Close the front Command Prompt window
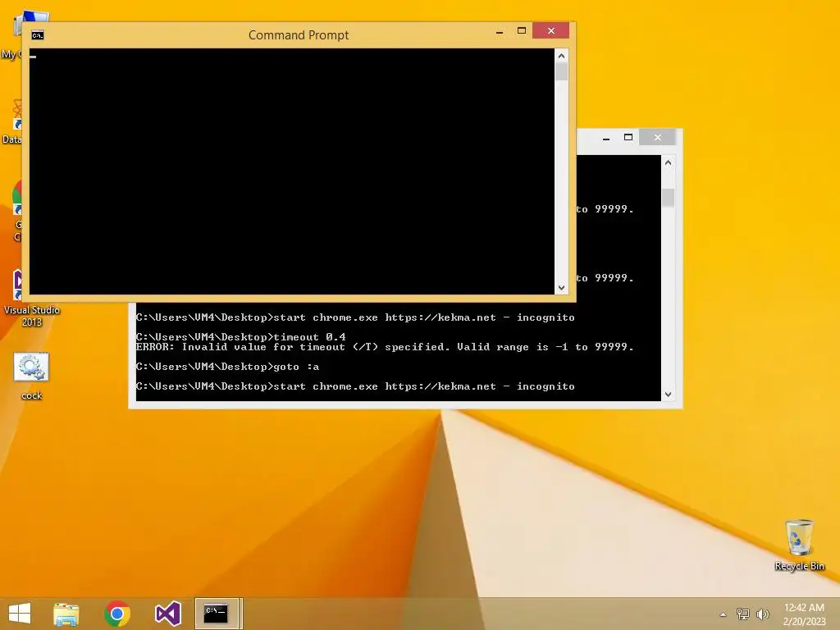The image size is (840, 630). [x=550, y=31]
